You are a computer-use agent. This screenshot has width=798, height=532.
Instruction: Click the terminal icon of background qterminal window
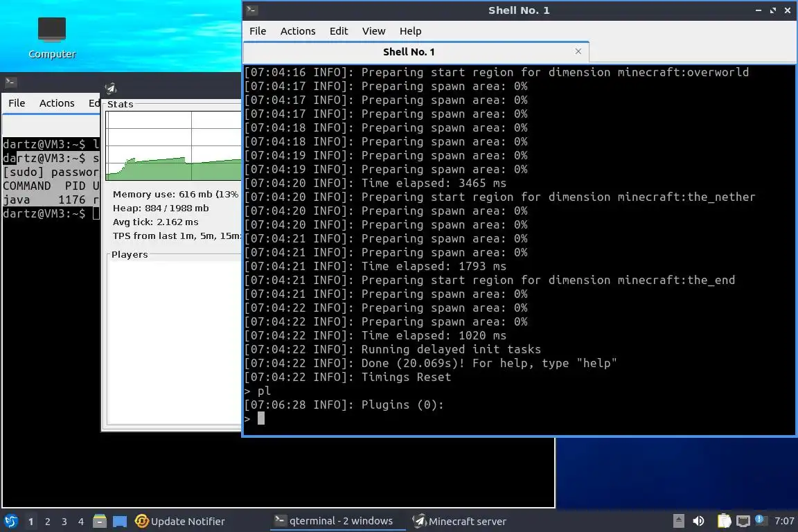(10, 82)
